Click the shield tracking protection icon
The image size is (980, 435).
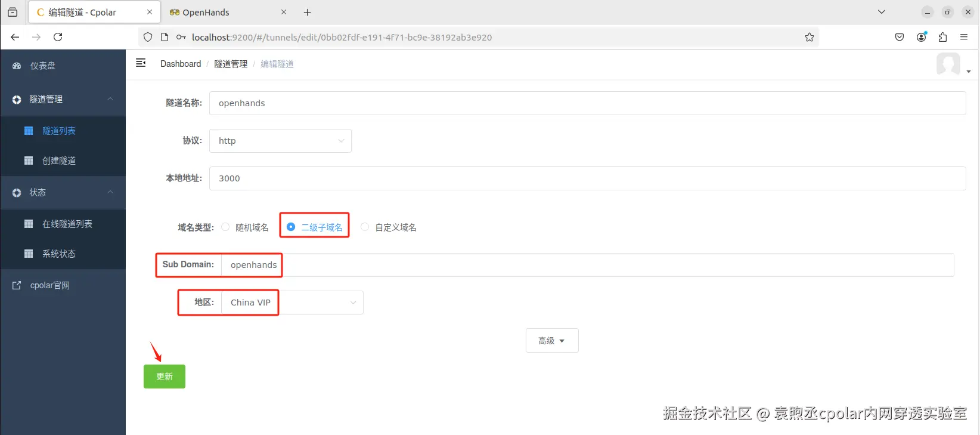pyautogui.click(x=148, y=37)
